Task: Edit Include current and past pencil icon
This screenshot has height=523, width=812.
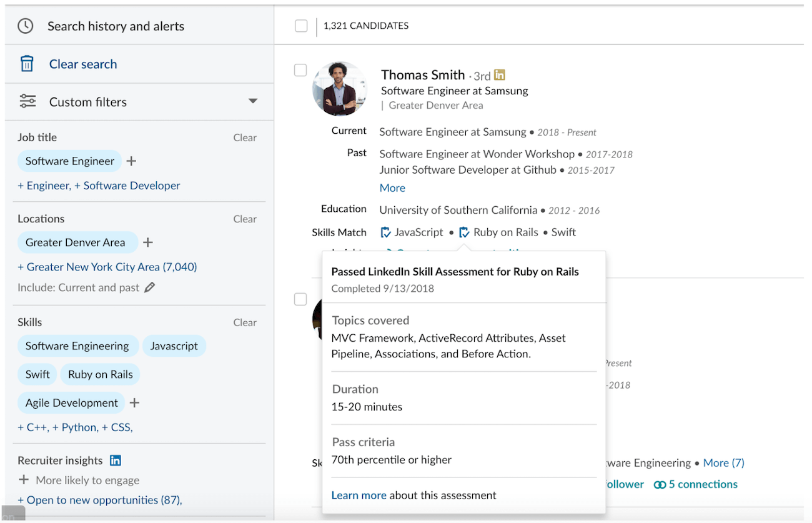Action: point(149,287)
